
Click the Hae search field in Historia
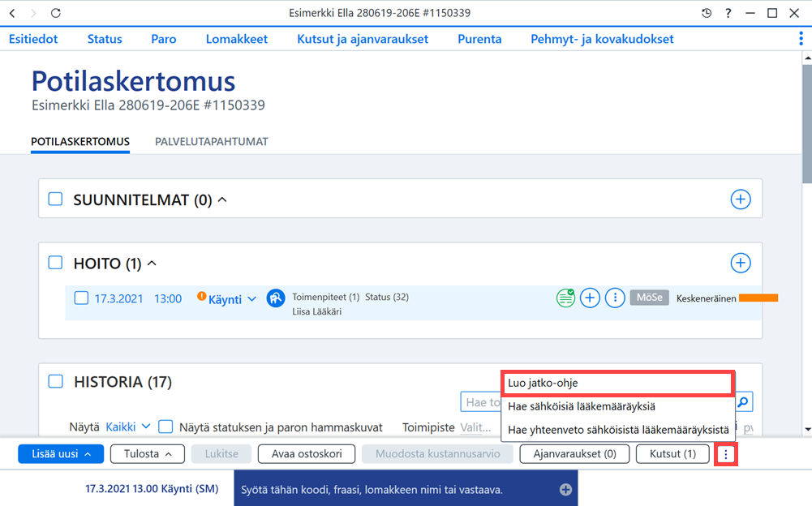click(x=481, y=402)
